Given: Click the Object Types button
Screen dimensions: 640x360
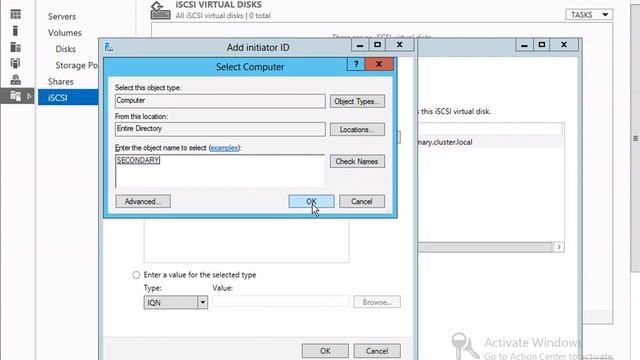Looking at the screenshot, I should [357, 101].
